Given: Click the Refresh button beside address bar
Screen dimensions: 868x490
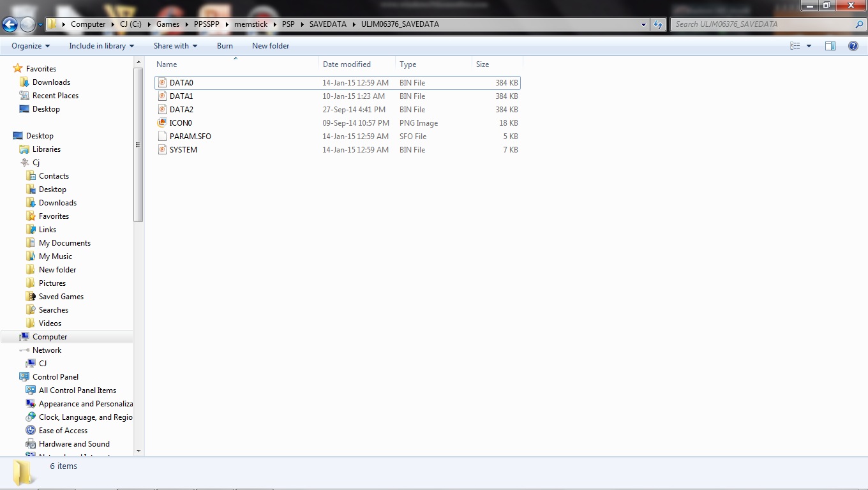Looking at the screenshot, I should (x=658, y=24).
